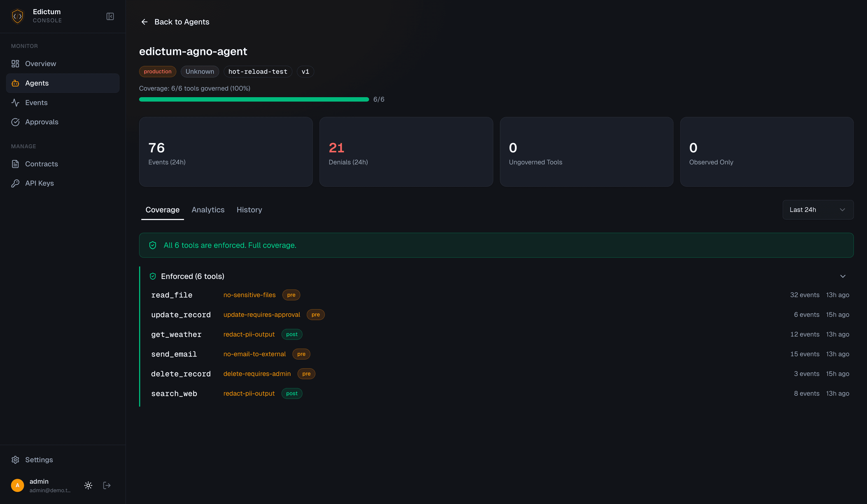Collapse the Enforced tools list
This screenshot has height=504, width=867.
(x=843, y=276)
